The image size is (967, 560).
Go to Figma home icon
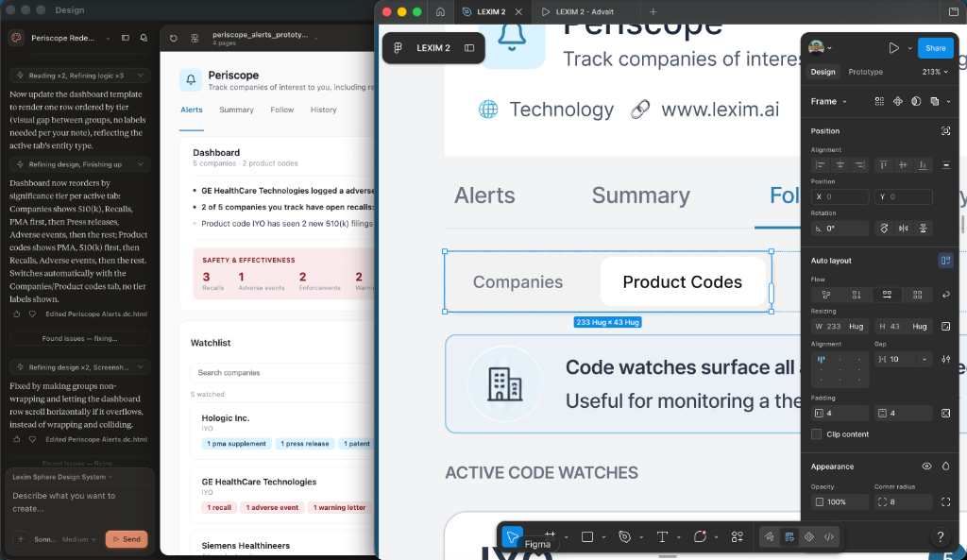point(440,11)
